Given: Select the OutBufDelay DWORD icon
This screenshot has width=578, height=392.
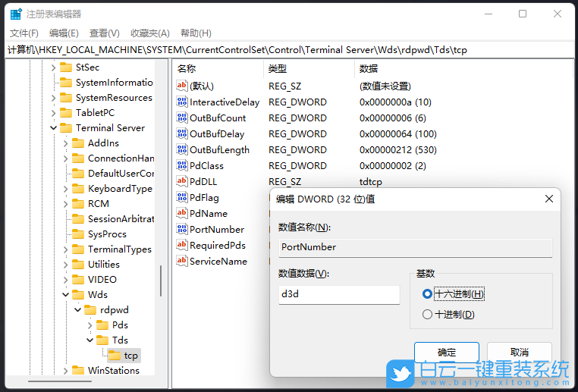Looking at the screenshot, I should tap(182, 133).
